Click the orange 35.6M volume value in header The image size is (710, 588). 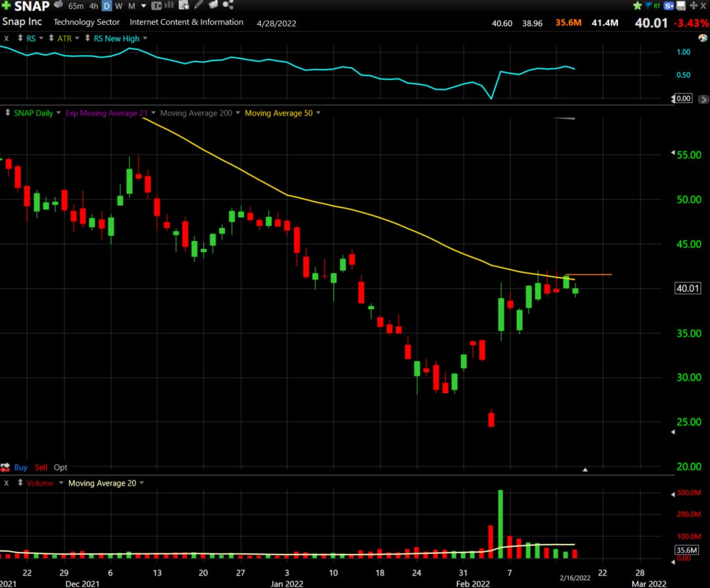coord(568,22)
